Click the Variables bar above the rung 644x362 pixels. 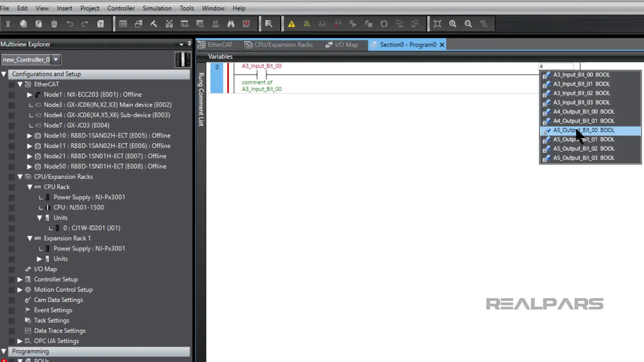coord(220,56)
